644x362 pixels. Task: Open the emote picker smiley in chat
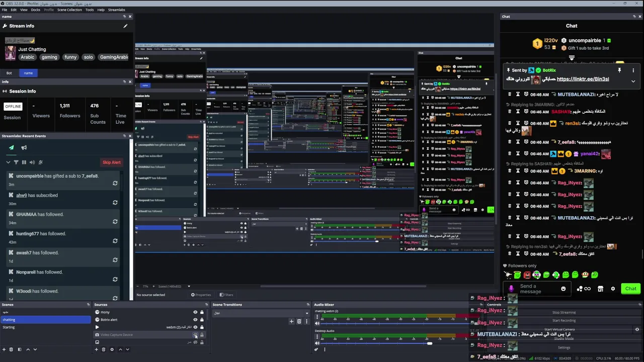pyautogui.click(x=563, y=289)
